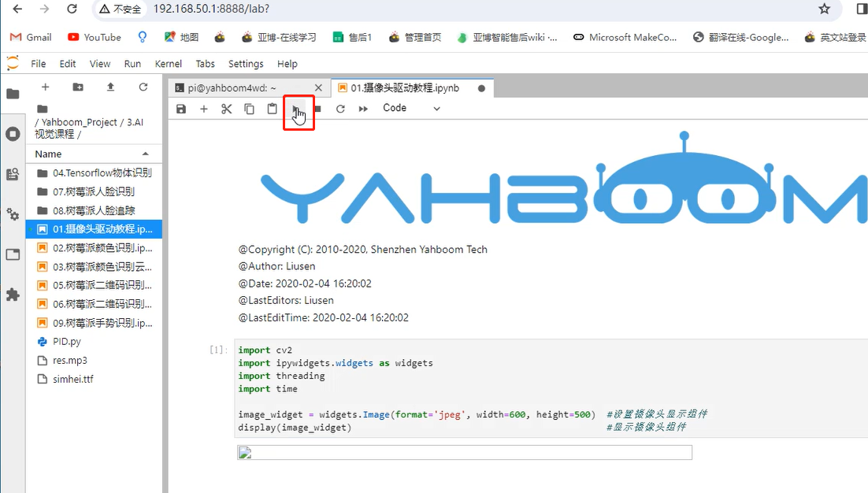Sort files by the Name column header
This screenshot has height=493, width=868.
tap(94, 154)
